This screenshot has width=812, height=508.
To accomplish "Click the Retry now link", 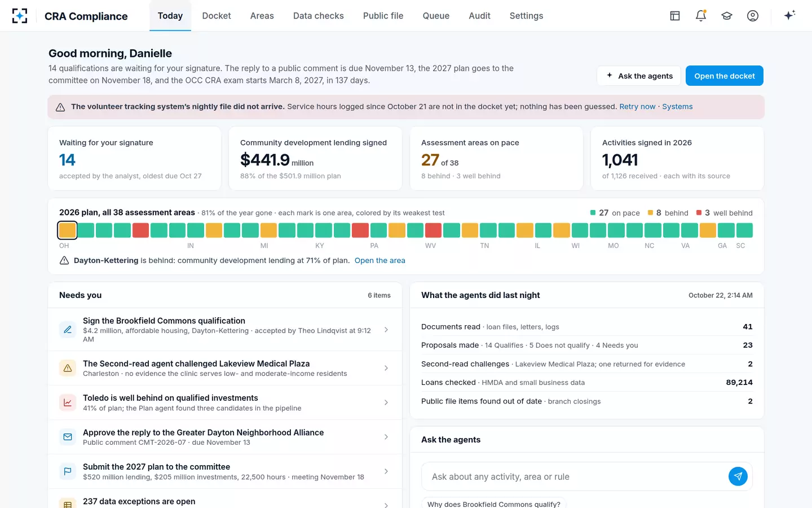I will click(637, 107).
